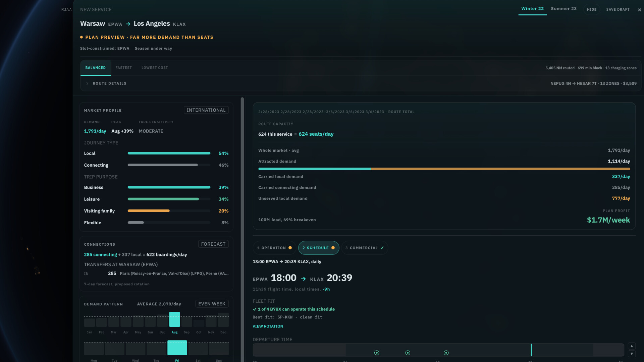Toggle the Even Week demand pattern badge

pos(212,304)
